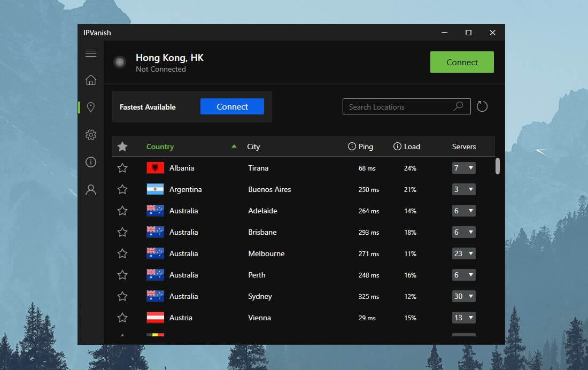Click the Load info icon
588x370 pixels.
tap(397, 147)
